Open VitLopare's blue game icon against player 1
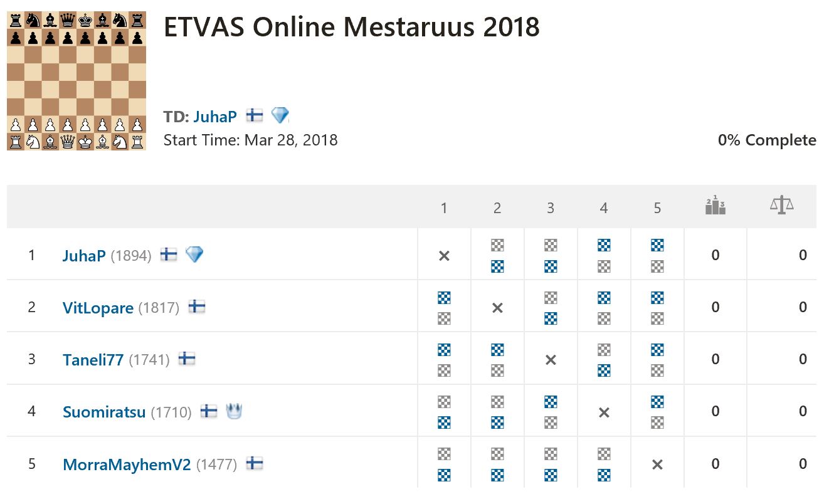The image size is (829, 504). [444, 298]
